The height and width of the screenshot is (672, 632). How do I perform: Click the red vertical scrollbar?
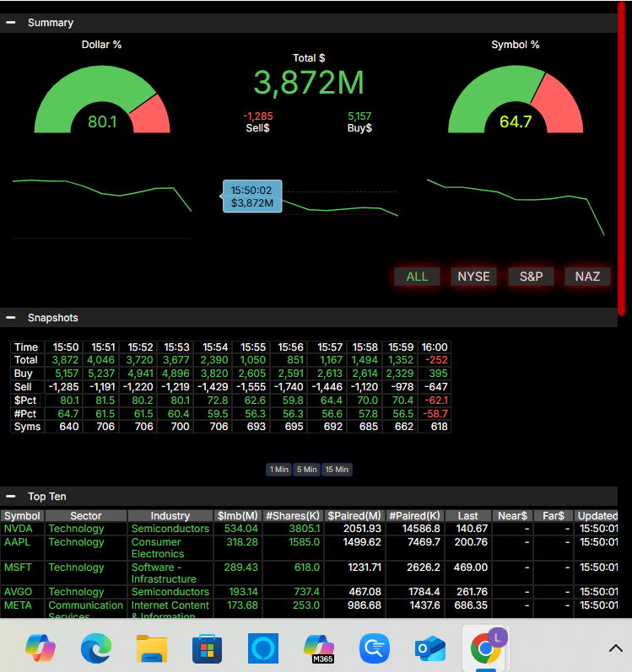click(621, 159)
